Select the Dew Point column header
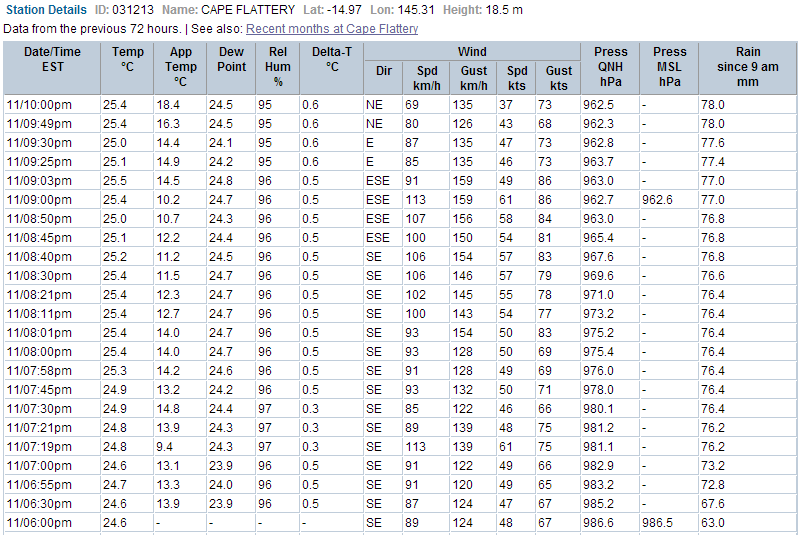 click(x=231, y=59)
